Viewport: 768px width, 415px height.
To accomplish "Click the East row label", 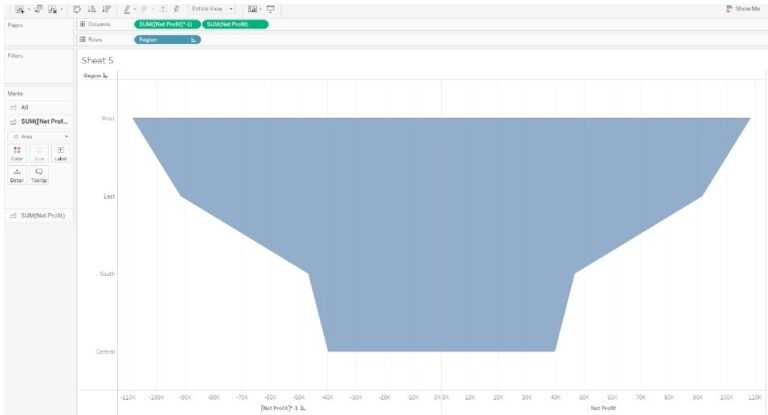I will [109, 196].
